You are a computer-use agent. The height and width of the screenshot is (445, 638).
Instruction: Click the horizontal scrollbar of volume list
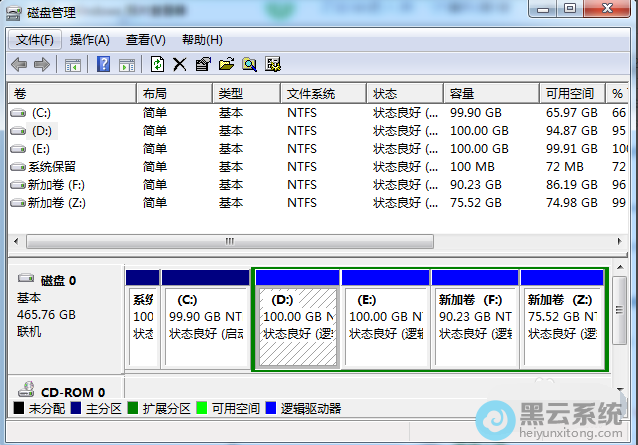pos(230,242)
